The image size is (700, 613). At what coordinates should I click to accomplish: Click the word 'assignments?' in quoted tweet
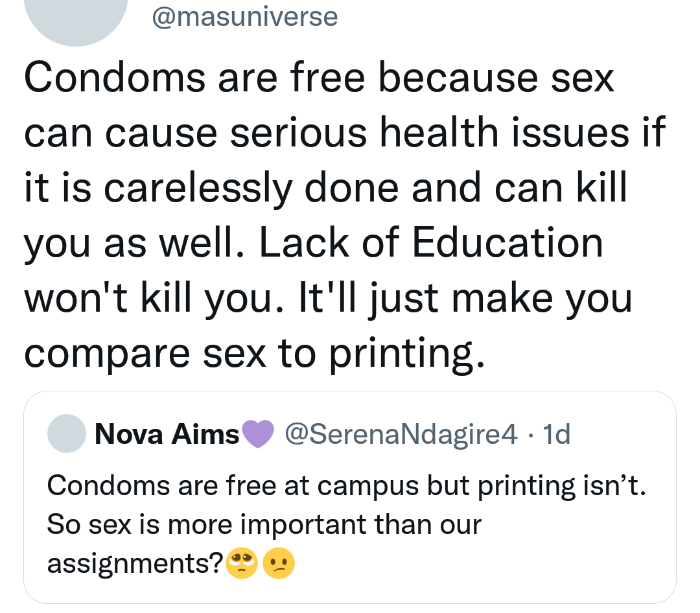point(135,564)
